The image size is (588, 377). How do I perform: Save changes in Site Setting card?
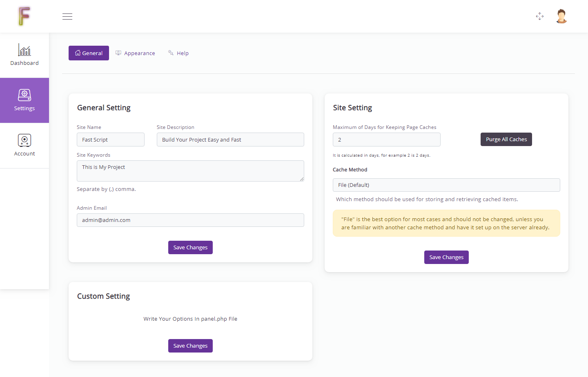446,257
